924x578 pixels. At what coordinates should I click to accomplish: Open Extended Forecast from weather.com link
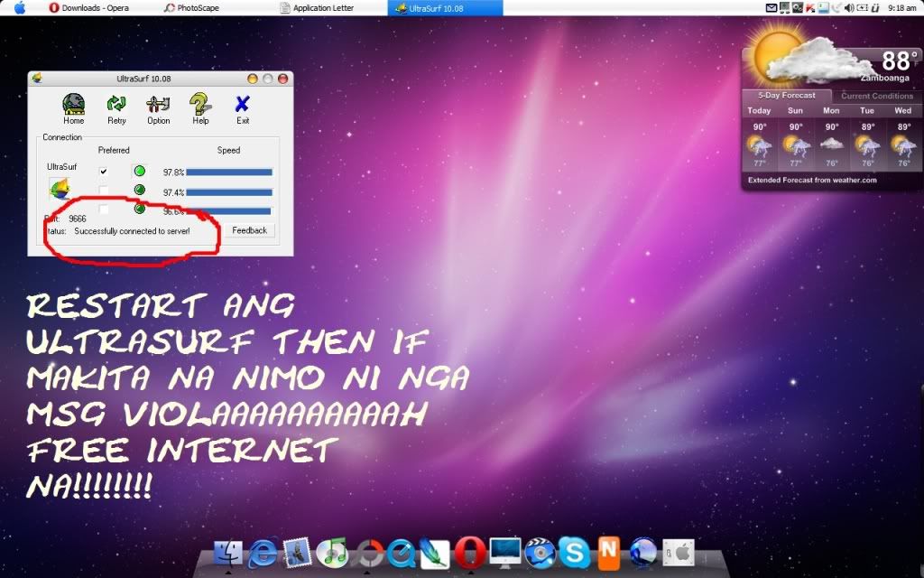[812, 180]
